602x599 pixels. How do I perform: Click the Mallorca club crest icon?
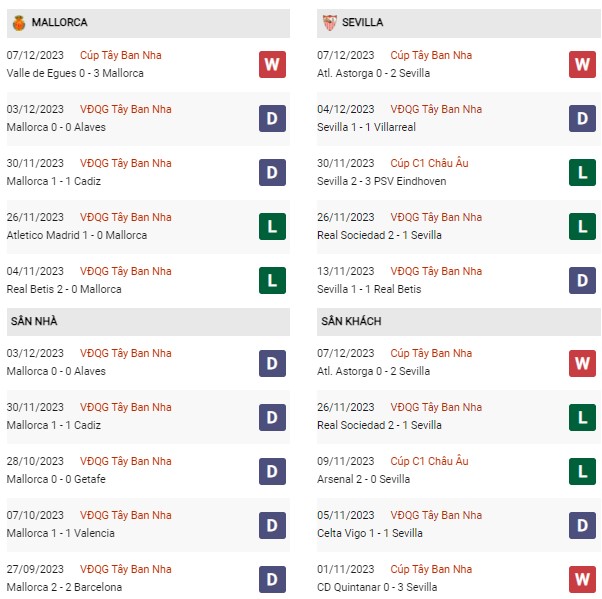pos(18,23)
